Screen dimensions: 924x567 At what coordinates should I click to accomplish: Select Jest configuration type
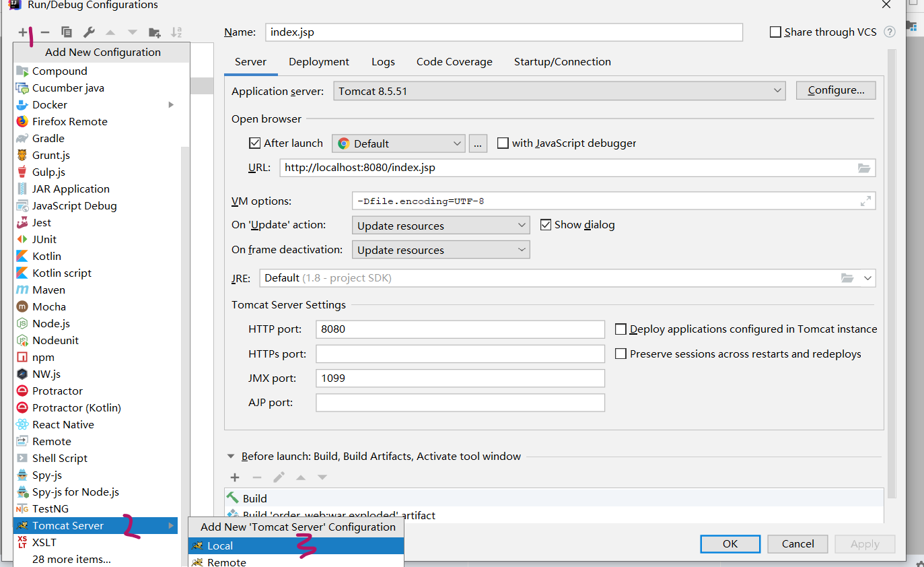point(41,222)
